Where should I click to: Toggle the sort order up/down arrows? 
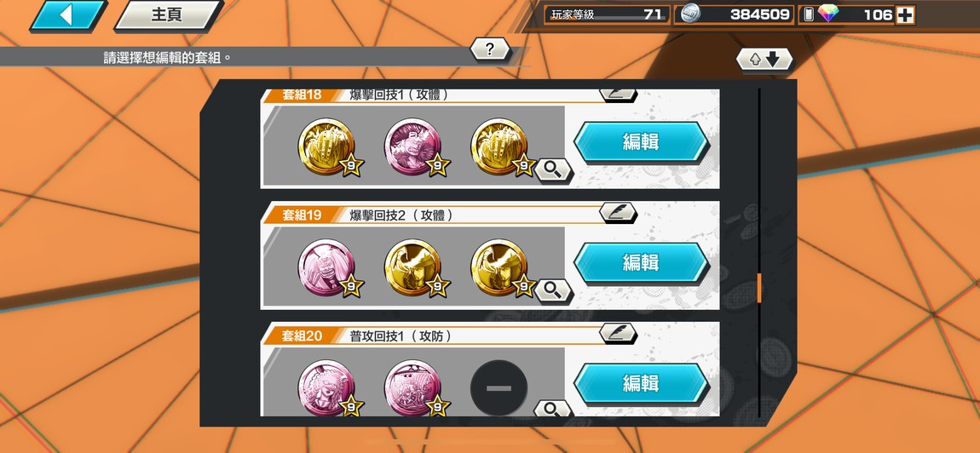pos(764,60)
